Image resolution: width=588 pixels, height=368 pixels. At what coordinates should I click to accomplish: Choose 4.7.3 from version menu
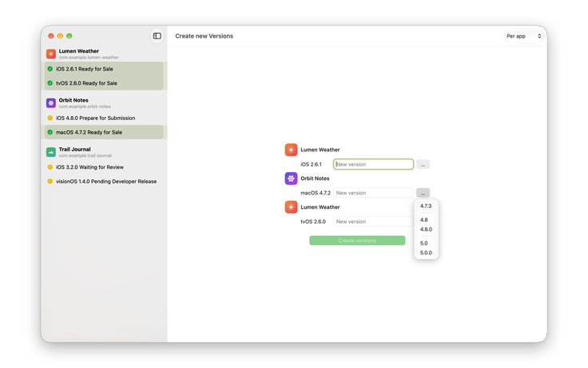point(426,206)
